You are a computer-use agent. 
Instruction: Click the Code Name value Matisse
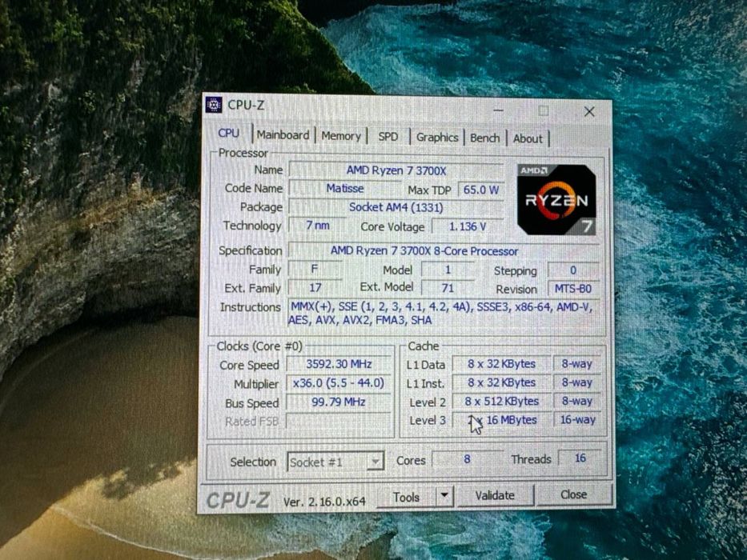click(x=344, y=189)
